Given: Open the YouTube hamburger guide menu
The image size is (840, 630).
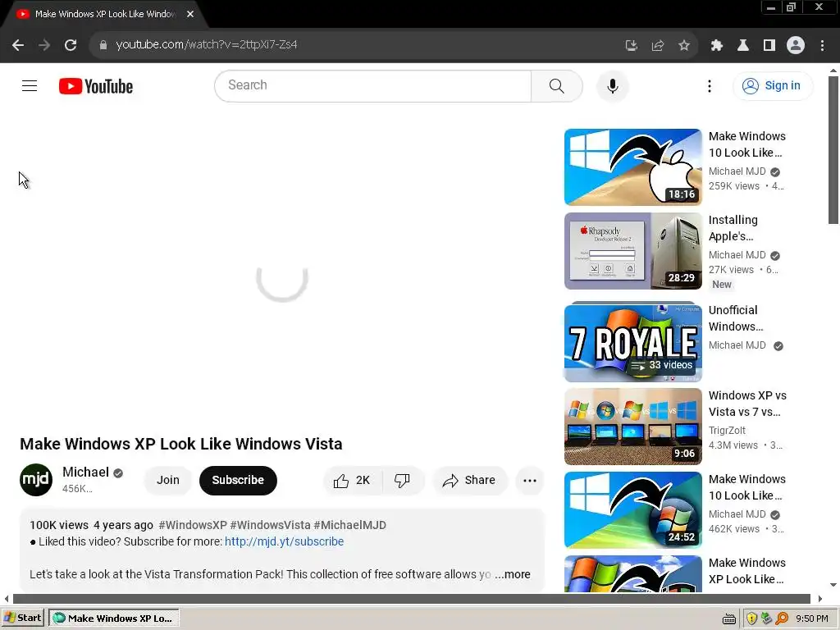Looking at the screenshot, I should click(30, 85).
